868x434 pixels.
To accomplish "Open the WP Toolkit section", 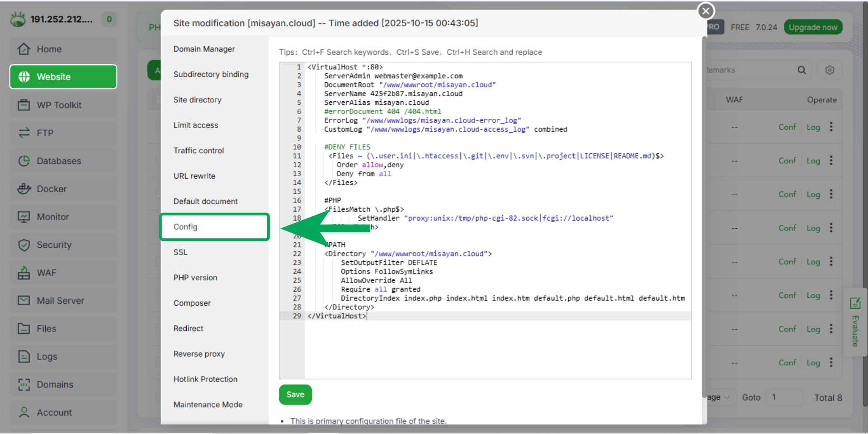I will [59, 105].
